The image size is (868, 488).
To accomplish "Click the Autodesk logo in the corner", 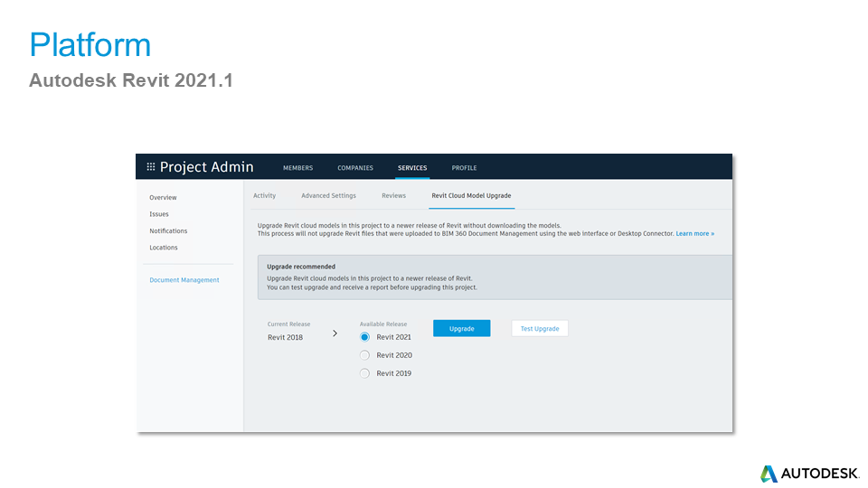I will point(809,474).
